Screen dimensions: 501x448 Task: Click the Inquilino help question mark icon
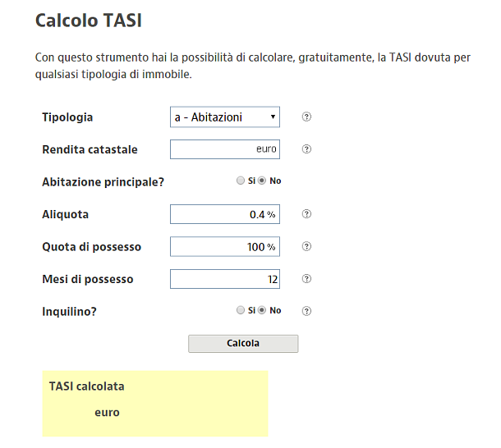click(307, 311)
